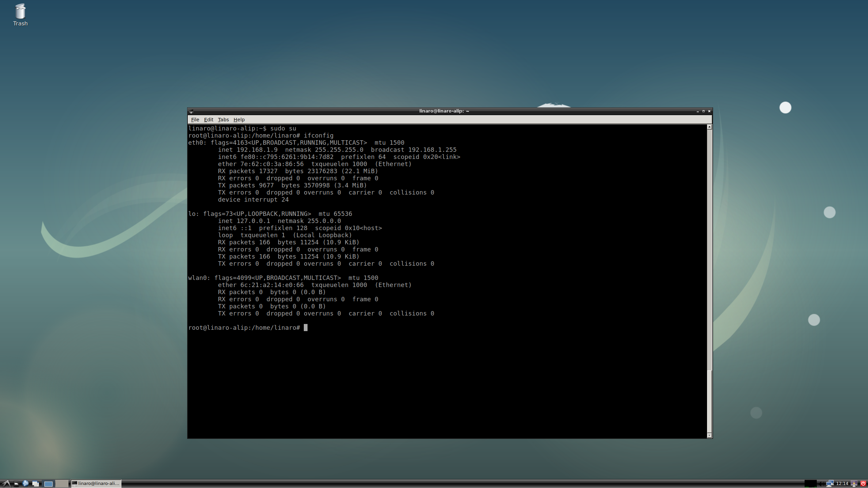Viewport: 868px width, 488px height.
Task: Click the show desktop windows icon
Action: [35, 484]
